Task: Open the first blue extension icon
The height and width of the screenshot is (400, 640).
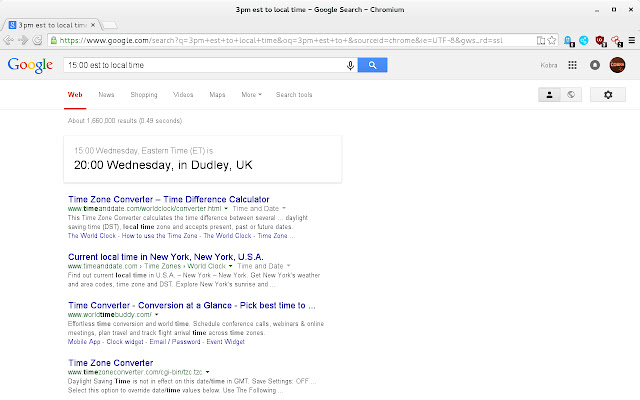Action: click(x=569, y=41)
